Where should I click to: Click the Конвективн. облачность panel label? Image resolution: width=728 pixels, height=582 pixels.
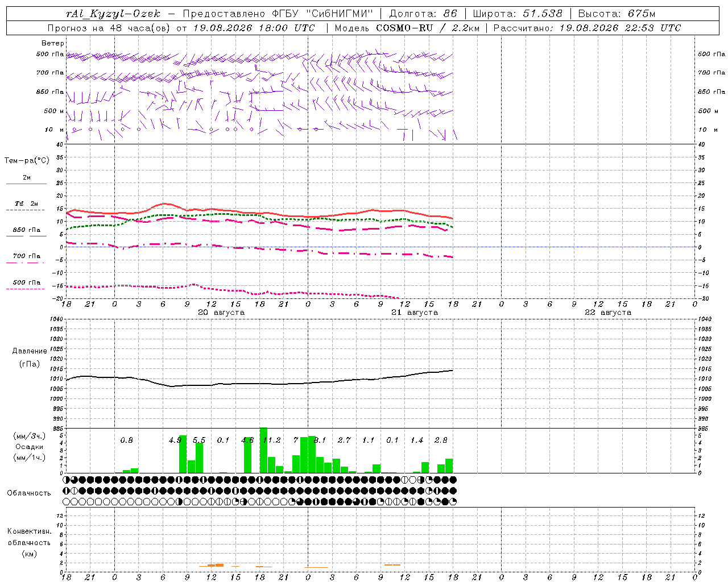pos(30,542)
